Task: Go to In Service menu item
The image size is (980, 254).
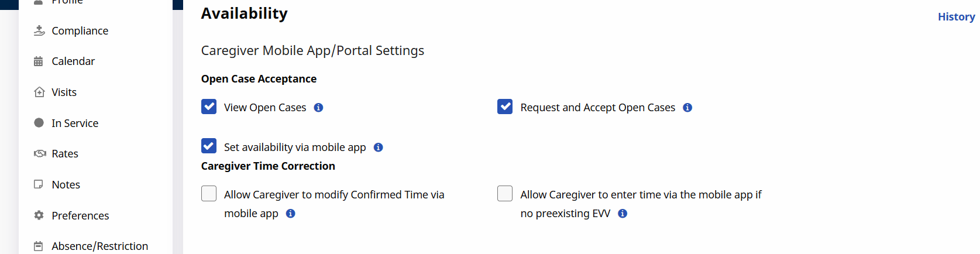Action: (74, 123)
